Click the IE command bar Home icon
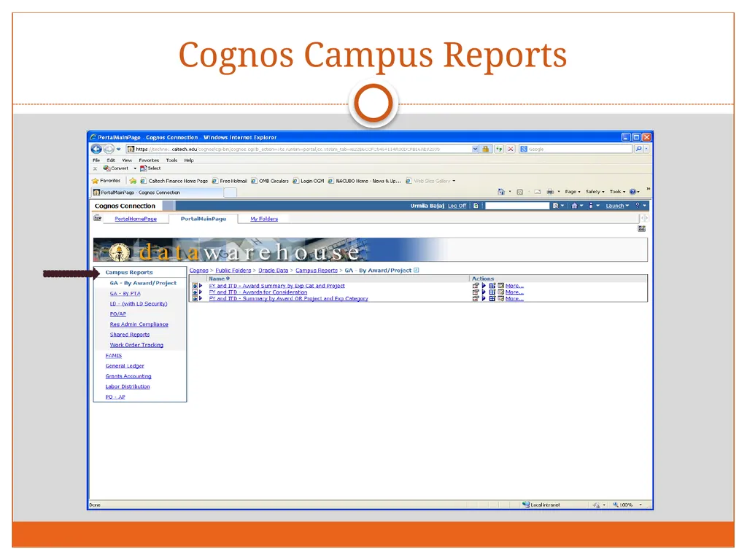 tap(501, 192)
